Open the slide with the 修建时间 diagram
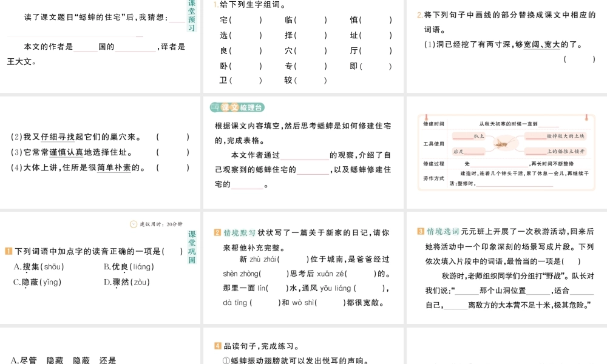The height and width of the screenshot is (364, 607). click(507, 152)
